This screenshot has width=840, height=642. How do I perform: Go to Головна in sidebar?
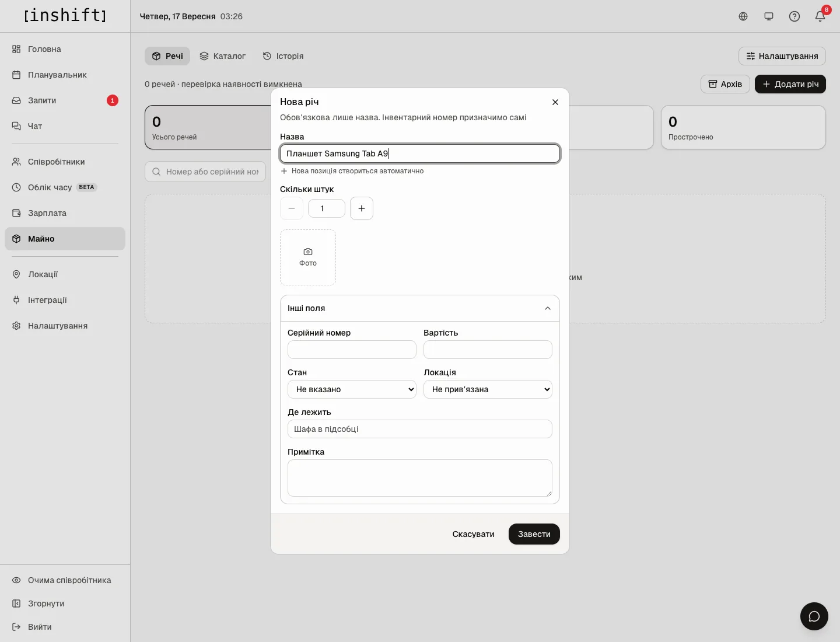coord(65,49)
